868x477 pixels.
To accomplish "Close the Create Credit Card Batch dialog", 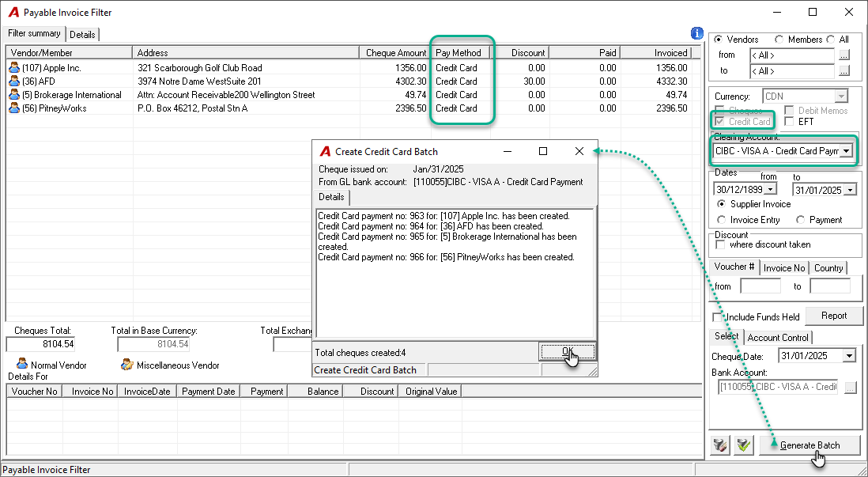I will [x=579, y=151].
